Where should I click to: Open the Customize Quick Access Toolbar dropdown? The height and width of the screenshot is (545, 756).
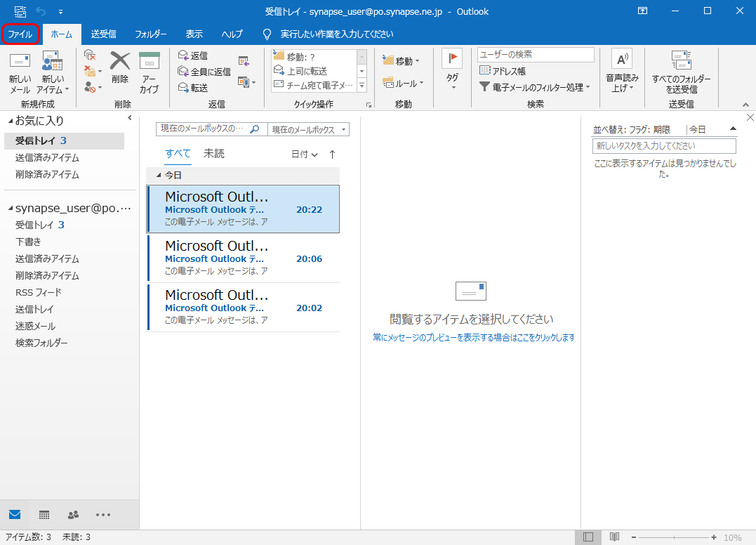61,11
